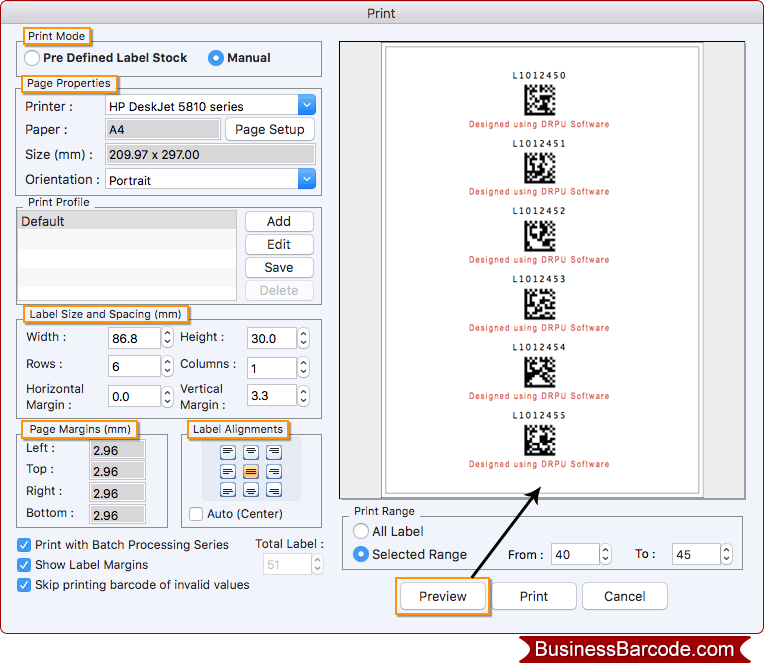This screenshot has height=663, width=764.
Task: Choose Manual print mode
Action: coord(216,58)
